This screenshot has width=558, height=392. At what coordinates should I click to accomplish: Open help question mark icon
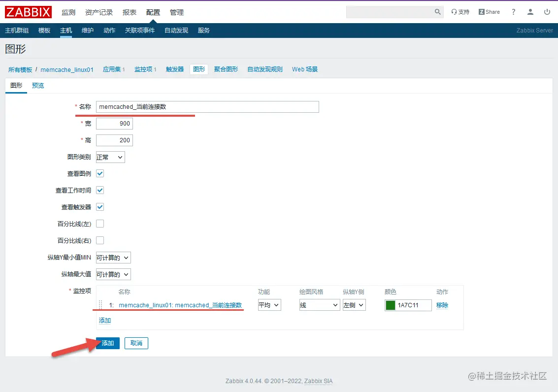click(x=513, y=12)
